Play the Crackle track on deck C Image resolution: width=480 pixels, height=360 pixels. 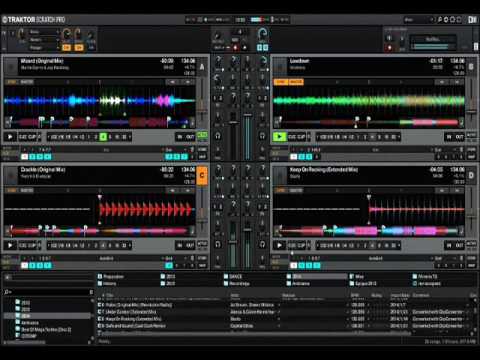pyautogui.click(x=10, y=245)
